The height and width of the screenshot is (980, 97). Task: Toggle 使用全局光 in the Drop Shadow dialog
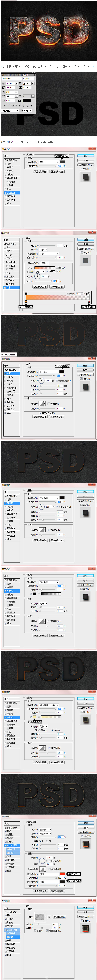tap(57, 380)
